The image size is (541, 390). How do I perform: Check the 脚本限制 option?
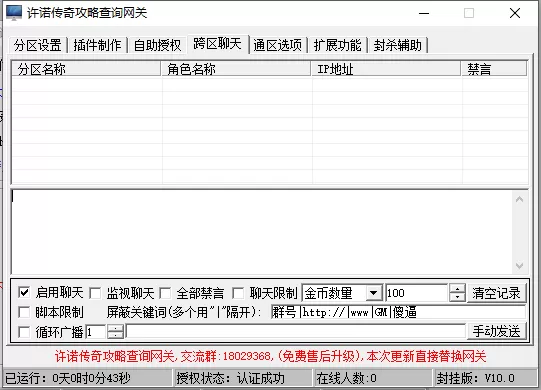click(24, 312)
